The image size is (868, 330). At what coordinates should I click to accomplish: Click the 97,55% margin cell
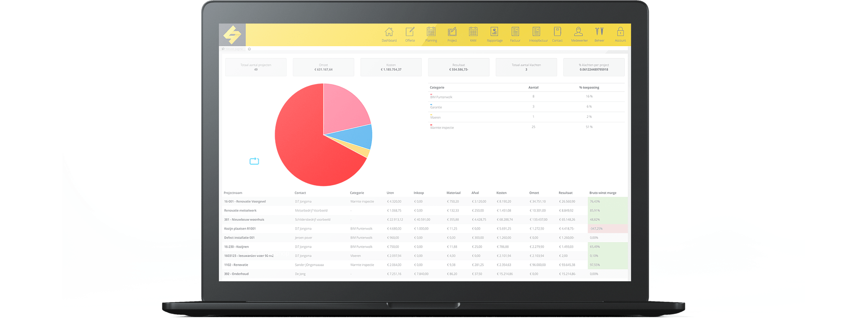[x=608, y=265]
